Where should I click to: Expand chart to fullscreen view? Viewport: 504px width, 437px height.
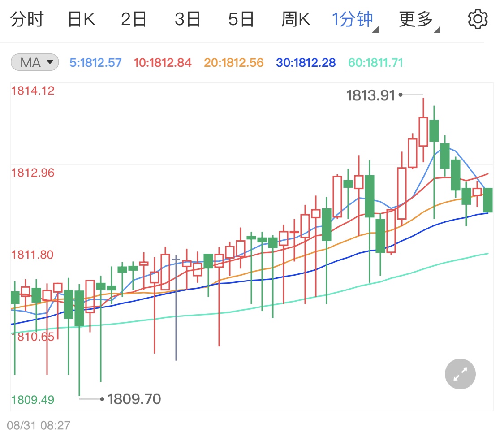point(460,374)
